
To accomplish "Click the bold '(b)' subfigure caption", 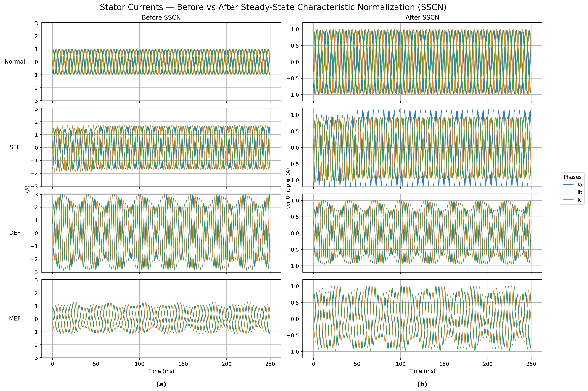I will pos(422,384).
